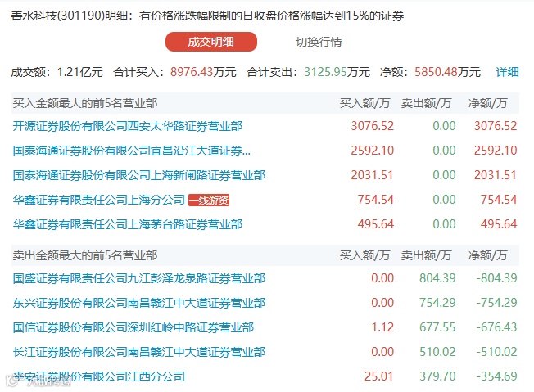Click the 卖出额/万 column header in buy table

426,103
